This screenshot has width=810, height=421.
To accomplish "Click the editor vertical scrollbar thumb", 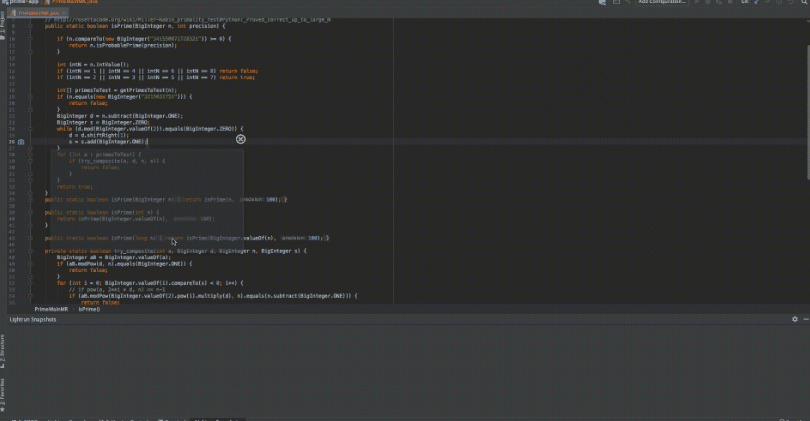I will pos(807,113).
